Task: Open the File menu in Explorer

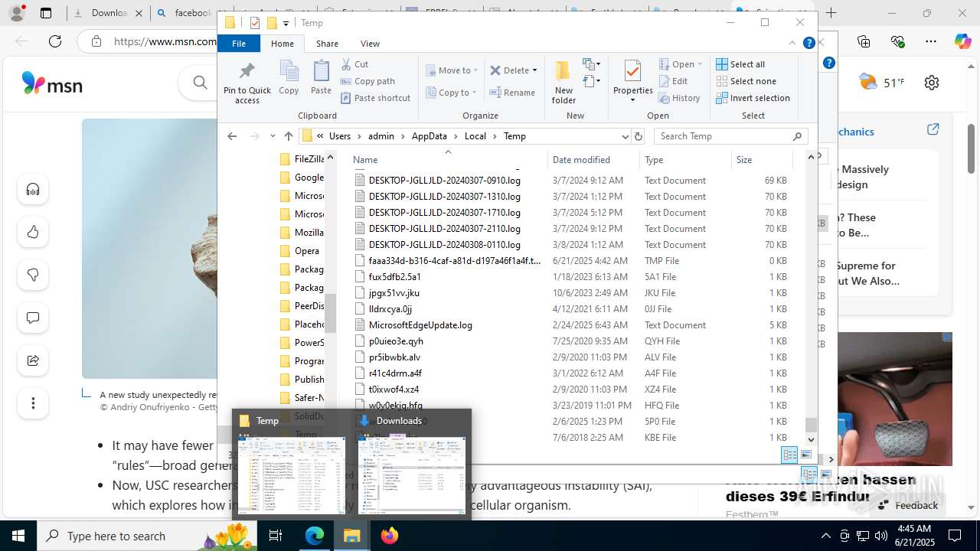Action: 239,44
